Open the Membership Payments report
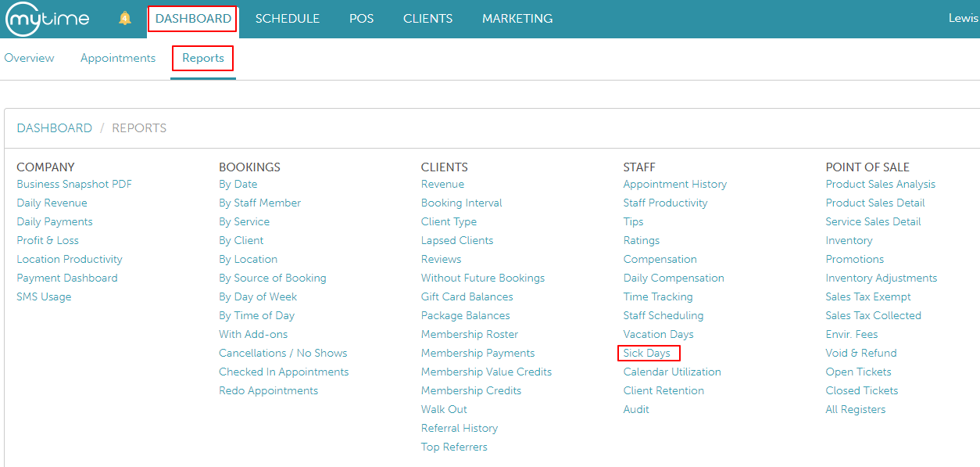This screenshot has height=467, width=980. (477, 354)
